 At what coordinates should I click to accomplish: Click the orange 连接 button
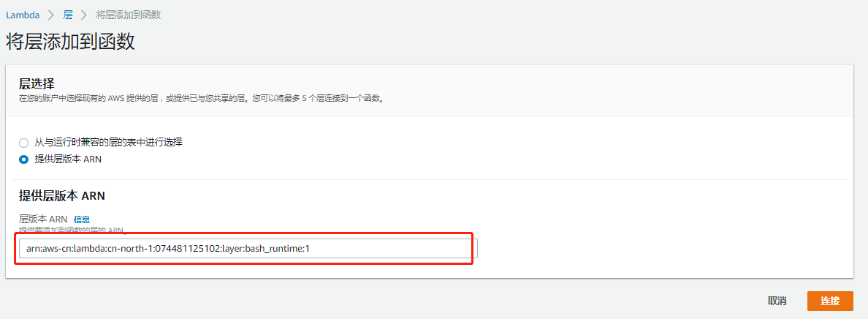coord(830,301)
